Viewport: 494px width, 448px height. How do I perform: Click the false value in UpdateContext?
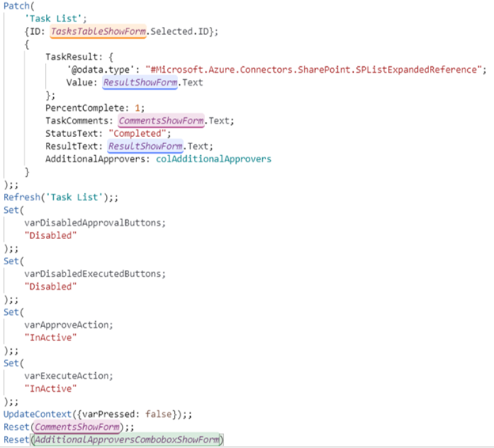[158, 414]
